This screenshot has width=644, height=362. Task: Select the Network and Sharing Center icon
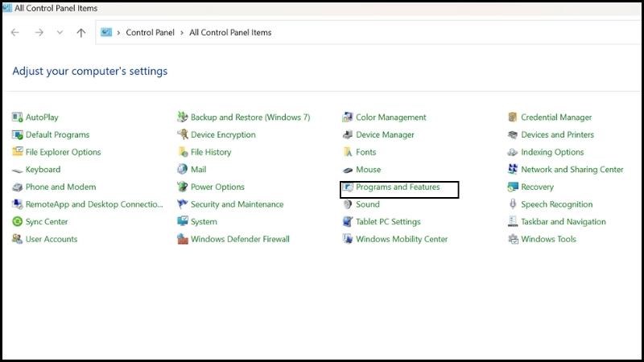tap(513, 170)
